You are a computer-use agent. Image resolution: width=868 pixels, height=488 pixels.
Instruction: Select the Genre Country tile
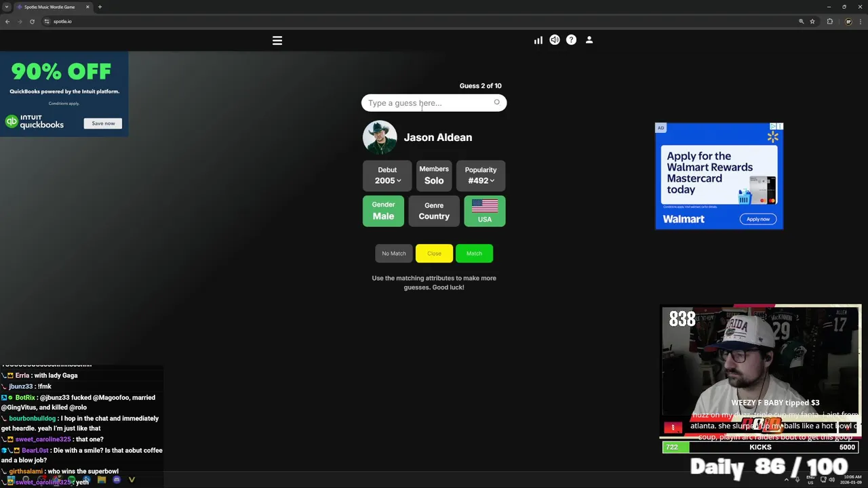[x=434, y=211]
